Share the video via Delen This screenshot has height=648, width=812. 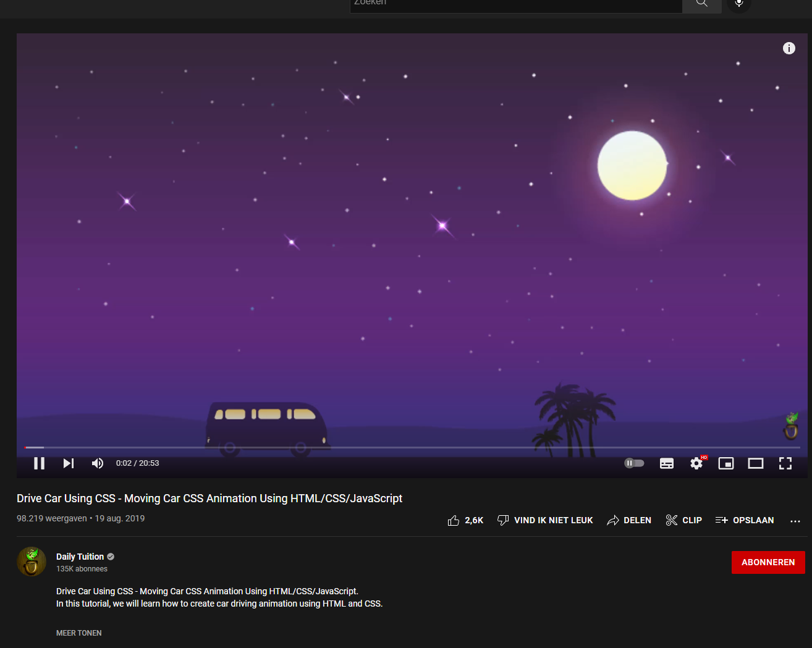[x=629, y=520]
